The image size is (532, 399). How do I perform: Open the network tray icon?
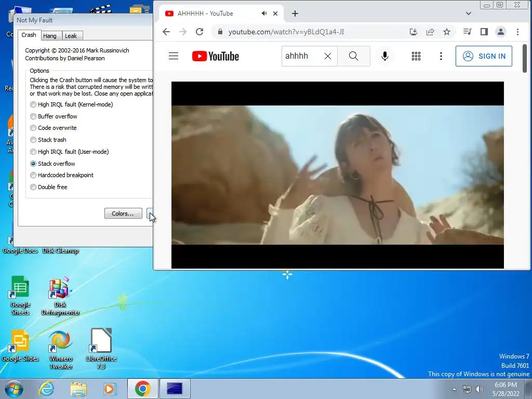point(467,389)
